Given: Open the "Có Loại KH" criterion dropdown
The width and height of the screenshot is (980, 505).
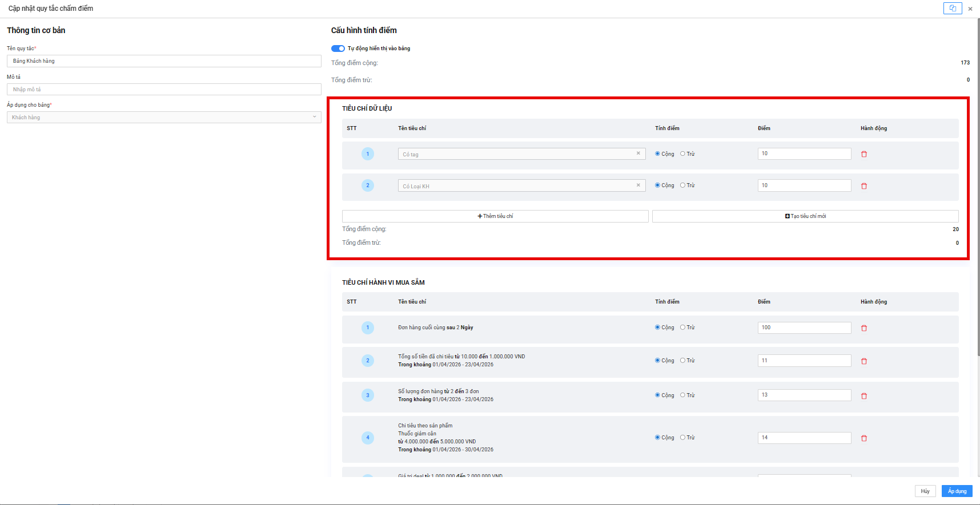Looking at the screenshot, I should 521,186.
